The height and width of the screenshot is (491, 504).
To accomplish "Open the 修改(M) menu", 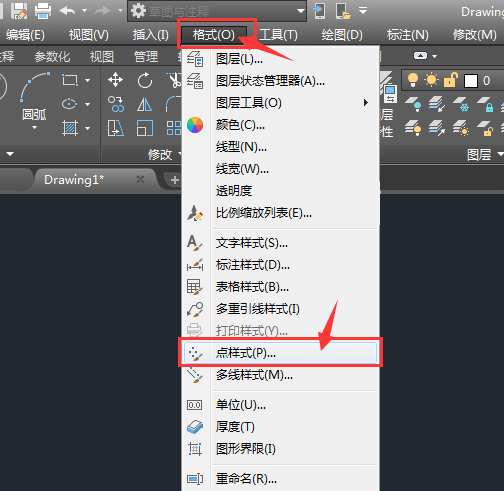I will coord(475,35).
